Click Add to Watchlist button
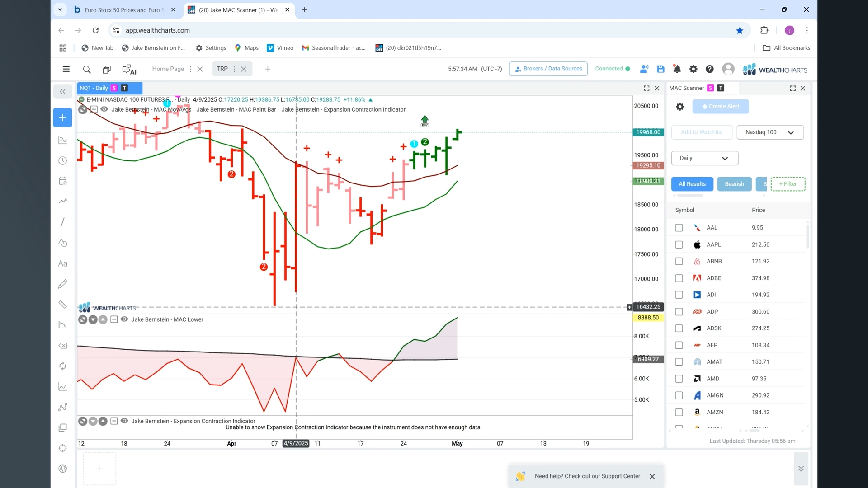Screen dimensions: 868x488 click(702, 132)
